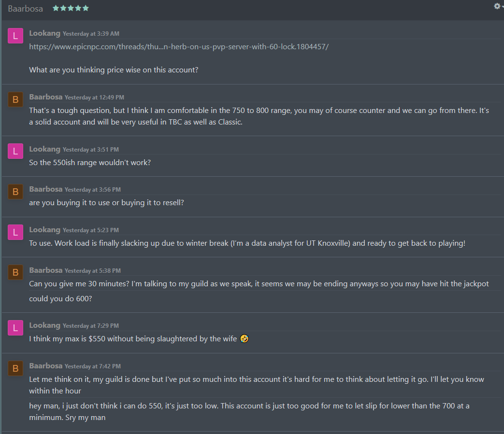Image resolution: width=504 pixels, height=434 pixels.
Task: Click the "Yesterday at 5:23 PM" timestamp
Action: [x=90, y=230]
